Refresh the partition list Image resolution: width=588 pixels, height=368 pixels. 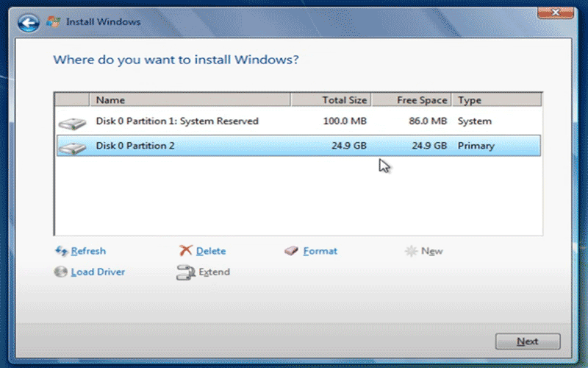pos(88,251)
